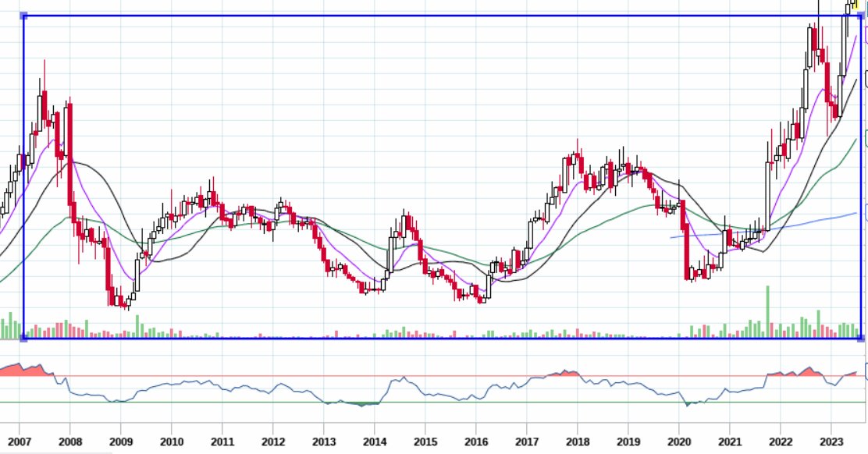Click the 2011 label on the time axis
868x454 pixels.
(x=222, y=442)
